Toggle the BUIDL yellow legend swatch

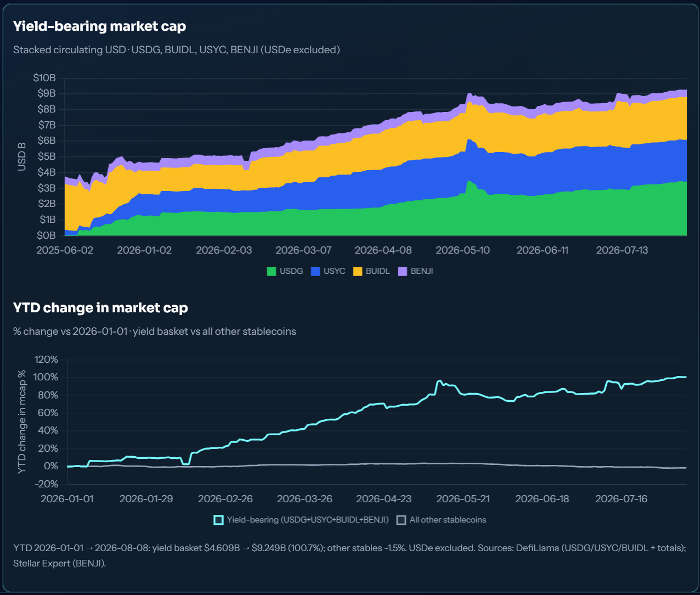tap(358, 271)
